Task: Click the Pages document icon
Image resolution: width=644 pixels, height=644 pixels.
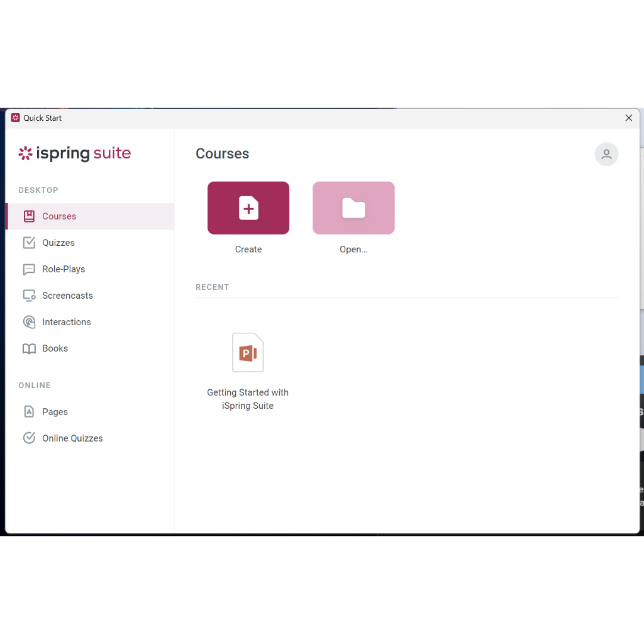Action: 29,412
